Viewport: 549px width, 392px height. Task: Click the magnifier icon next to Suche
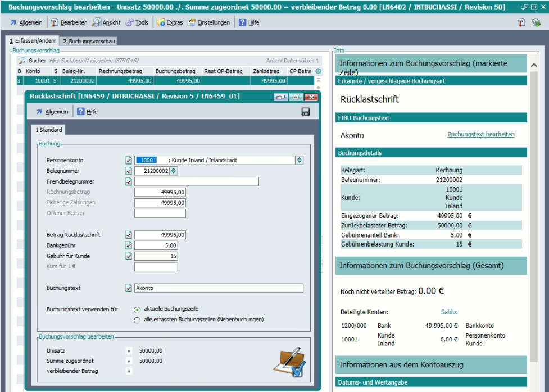point(22,61)
